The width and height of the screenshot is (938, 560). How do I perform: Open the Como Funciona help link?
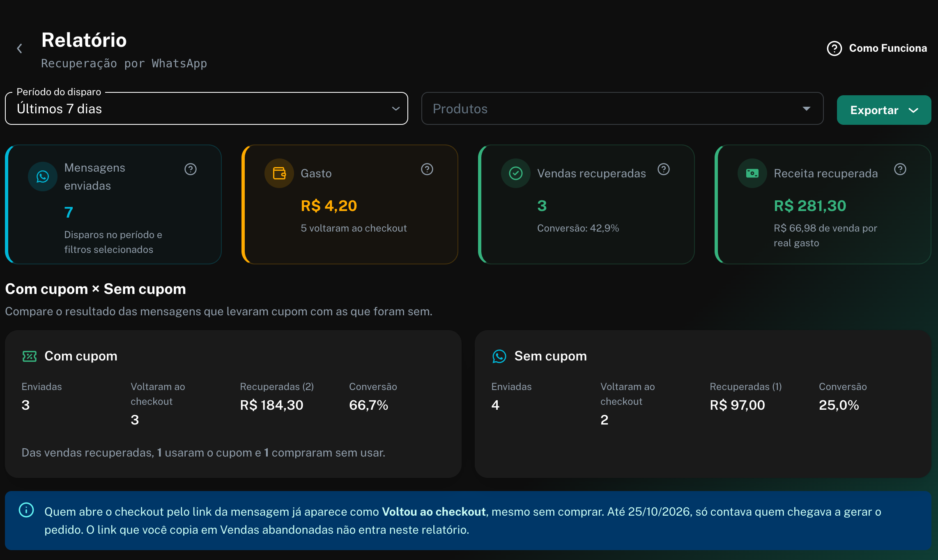click(x=877, y=48)
